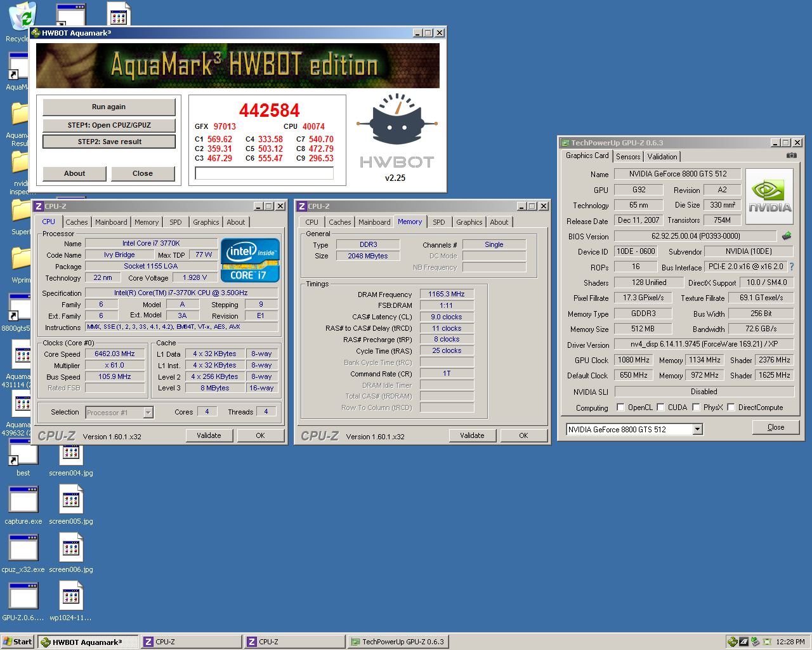Open the SPD tab in Memory CPU-Z window

pyautogui.click(x=439, y=222)
